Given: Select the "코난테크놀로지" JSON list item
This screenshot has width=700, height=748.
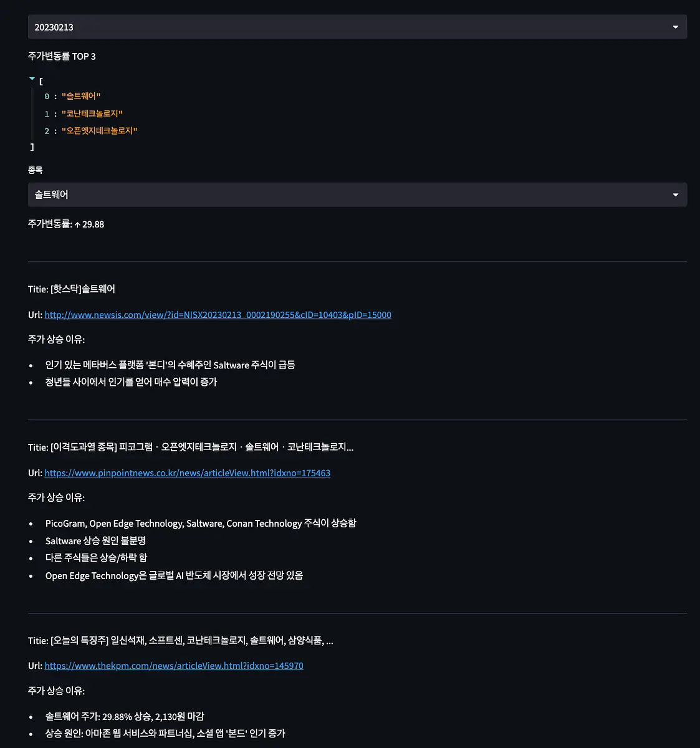Looking at the screenshot, I should 92,114.
